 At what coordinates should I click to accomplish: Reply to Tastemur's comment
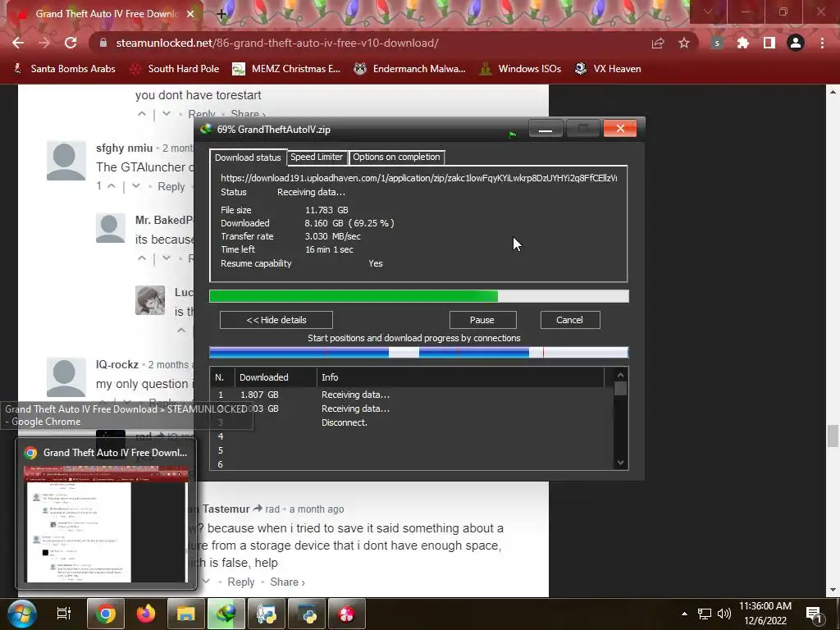(241, 582)
